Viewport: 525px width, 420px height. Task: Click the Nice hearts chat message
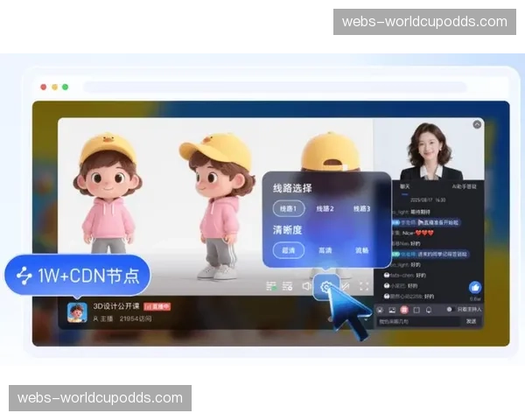415,233
